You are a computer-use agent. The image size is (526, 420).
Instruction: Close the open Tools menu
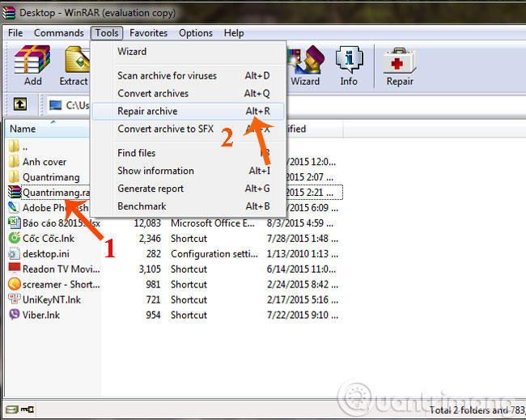107,33
